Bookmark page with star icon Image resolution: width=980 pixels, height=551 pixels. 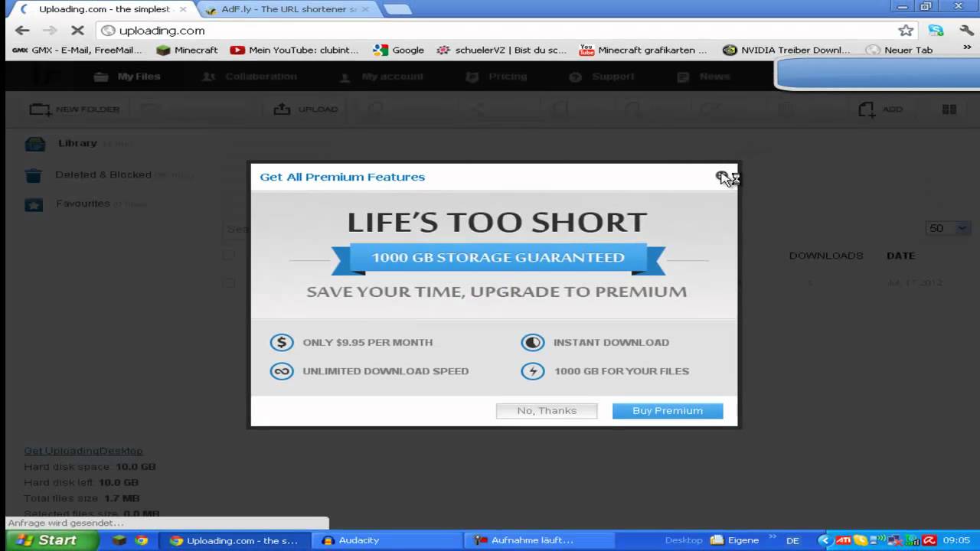point(906,31)
